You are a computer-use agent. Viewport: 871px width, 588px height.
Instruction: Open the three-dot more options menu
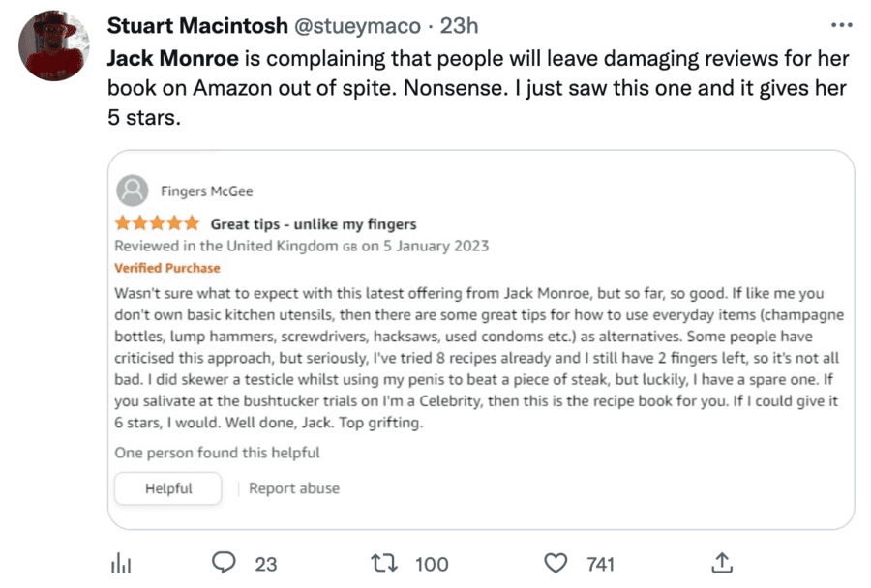(x=843, y=25)
